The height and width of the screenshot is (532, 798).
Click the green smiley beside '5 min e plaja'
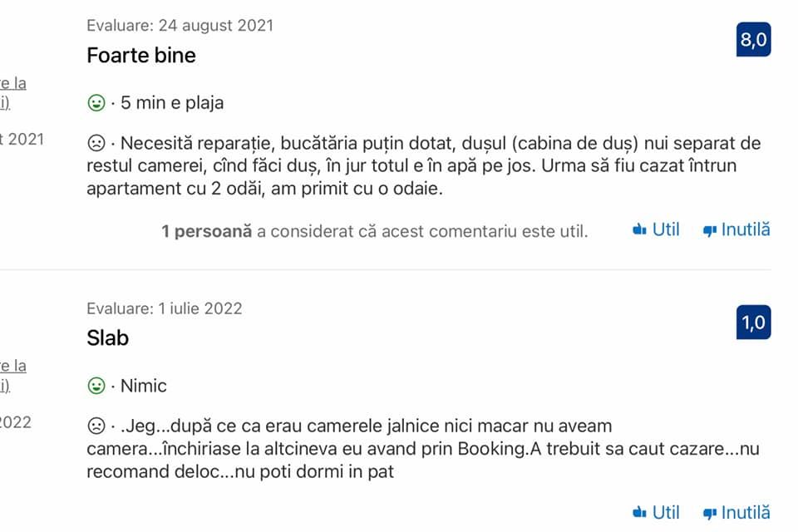tap(96, 103)
